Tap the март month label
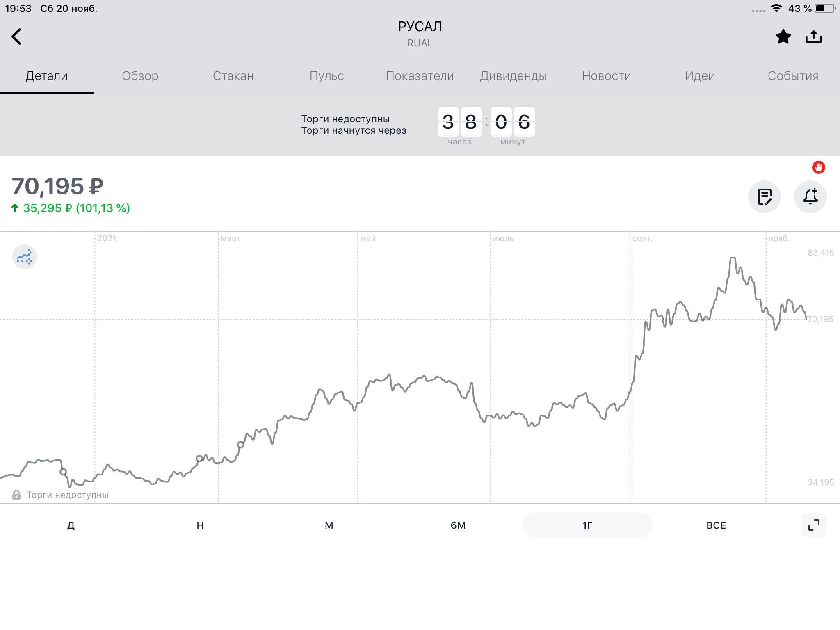 click(231, 238)
